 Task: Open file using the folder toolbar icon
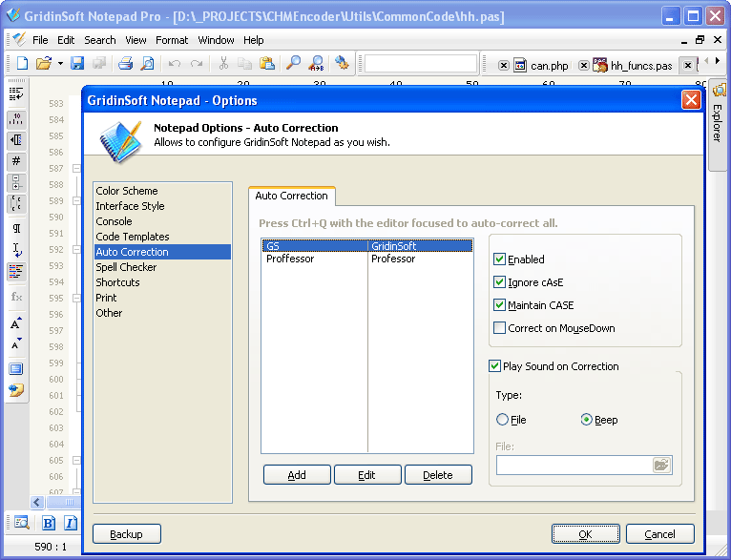click(x=43, y=63)
